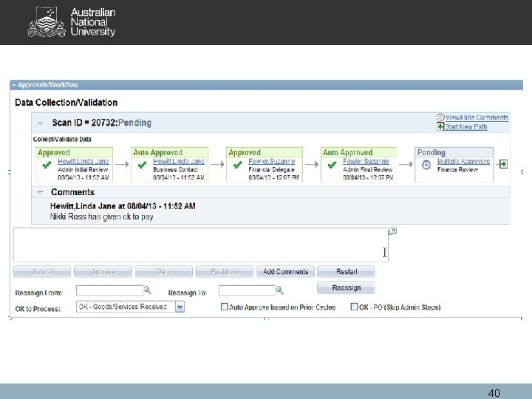Click the 'Data Collection/Validation' heading
Image resolution: width=532 pixels, height=399 pixels.
tap(66, 103)
